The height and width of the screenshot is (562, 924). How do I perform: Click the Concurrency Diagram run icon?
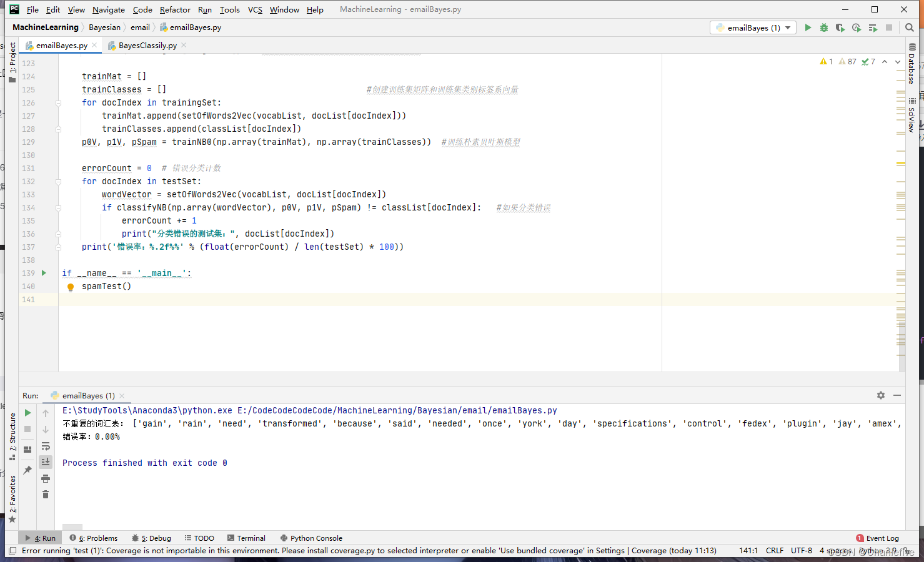coord(873,27)
